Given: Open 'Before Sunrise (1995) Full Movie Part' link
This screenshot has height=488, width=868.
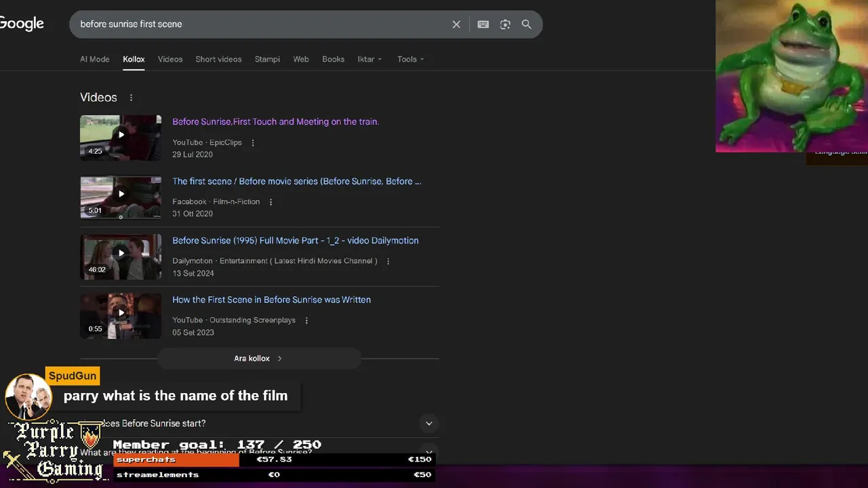Looking at the screenshot, I should point(295,241).
